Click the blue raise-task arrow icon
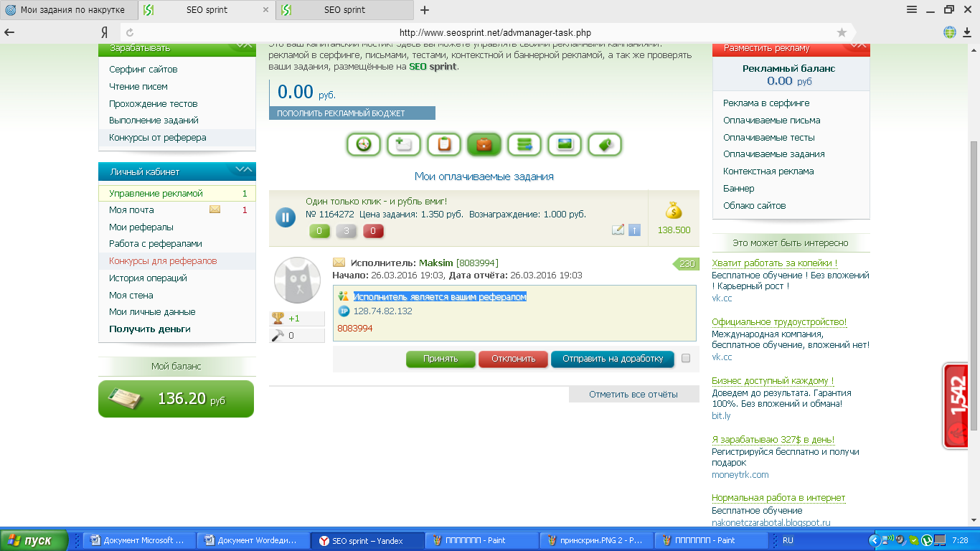The height and width of the screenshot is (551, 980). (634, 230)
